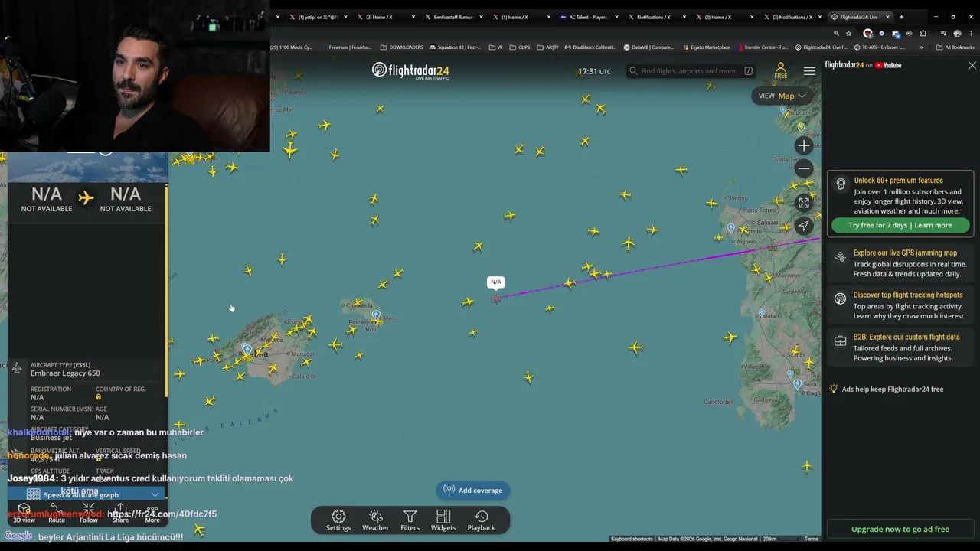Follow the selected aircraft
The image size is (980, 551).
(x=89, y=514)
